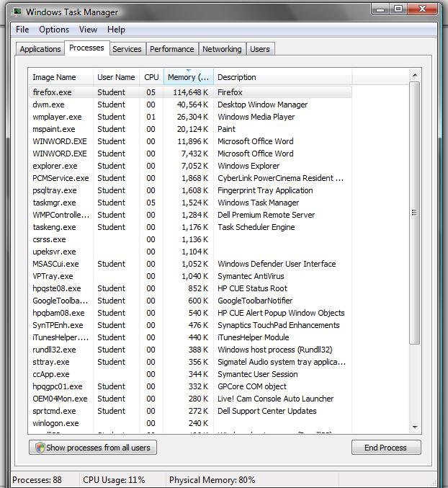The width and height of the screenshot is (448, 488).
Task: Click the Task Manager title bar icon
Action: pos(17,12)
